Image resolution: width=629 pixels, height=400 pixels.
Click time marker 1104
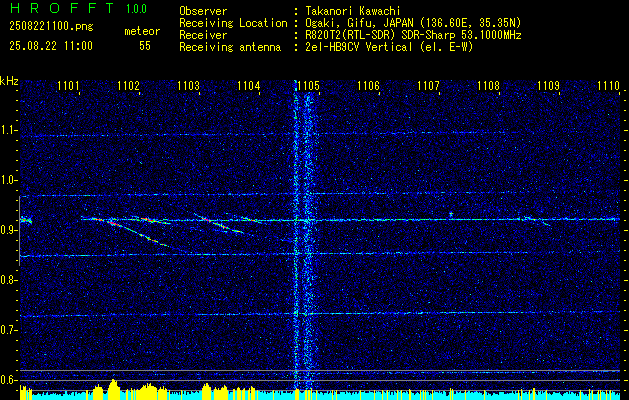tap(248, 85)
